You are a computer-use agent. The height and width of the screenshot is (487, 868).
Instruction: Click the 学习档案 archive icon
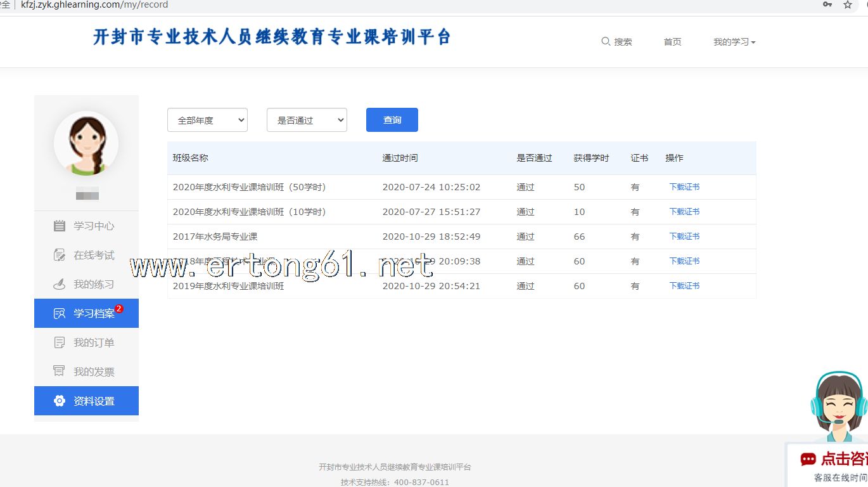[60, 314]
